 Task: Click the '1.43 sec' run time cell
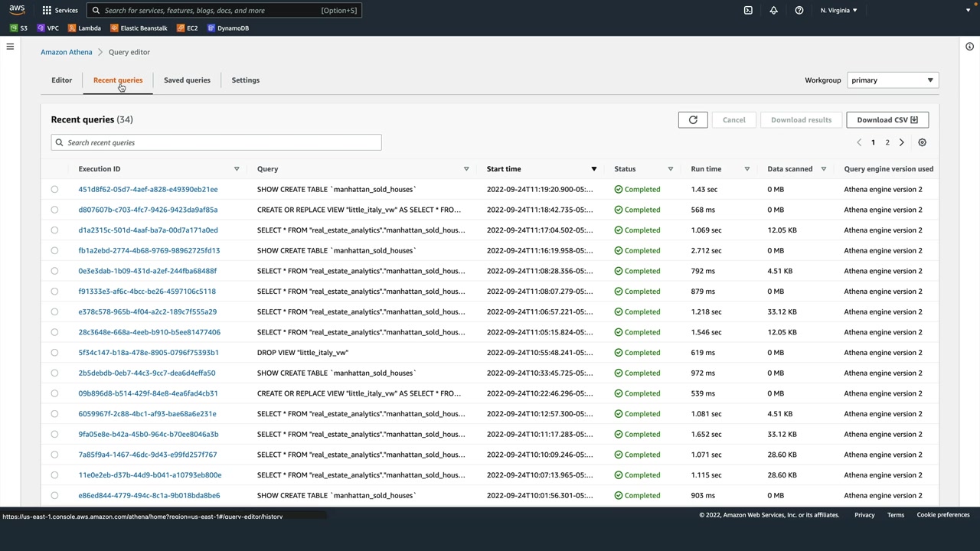point(704,190)
